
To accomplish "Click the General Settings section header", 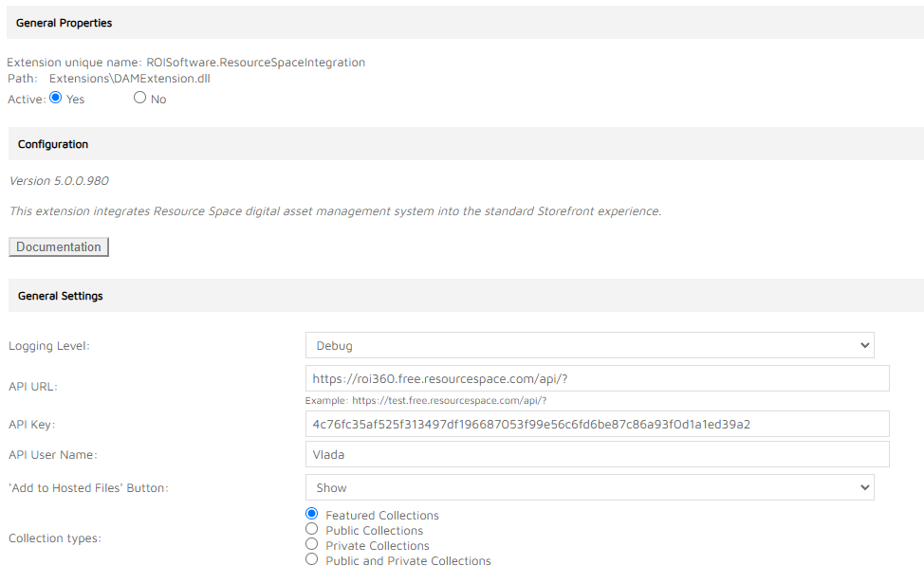I will tap(61, 296).
